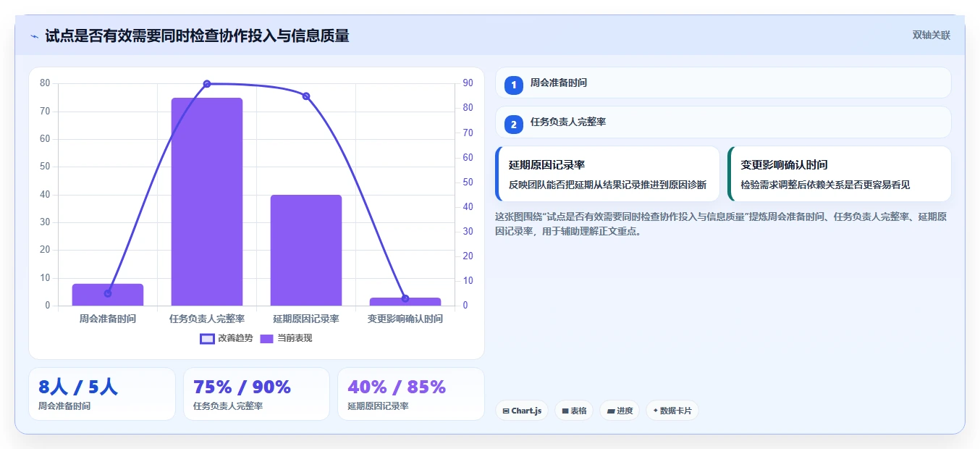The width and height of the screenshot is (980, 449).
Task: Click the 双轴关联 label in the header
Action: 931,35
